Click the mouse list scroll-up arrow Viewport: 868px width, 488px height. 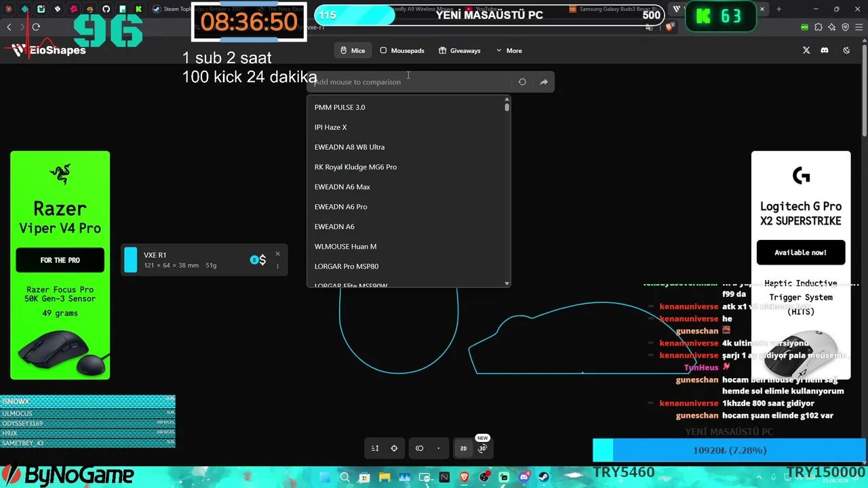507,99
